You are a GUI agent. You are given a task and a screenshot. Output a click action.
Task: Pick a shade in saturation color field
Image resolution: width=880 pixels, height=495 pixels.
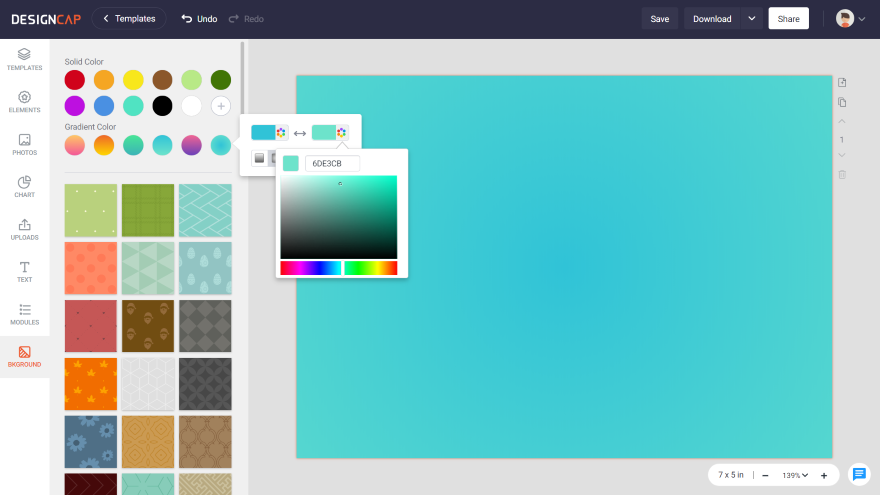pyautogui.click(x=338, y=217)
